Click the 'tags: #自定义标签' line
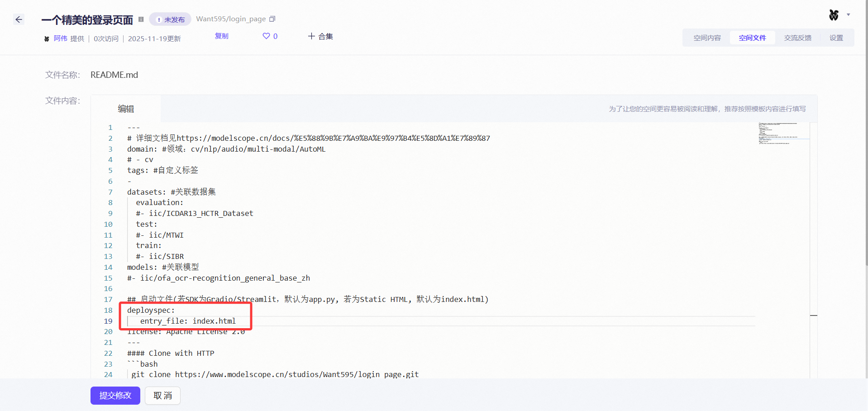Screen dimensions: 868x411 point(162,170)
